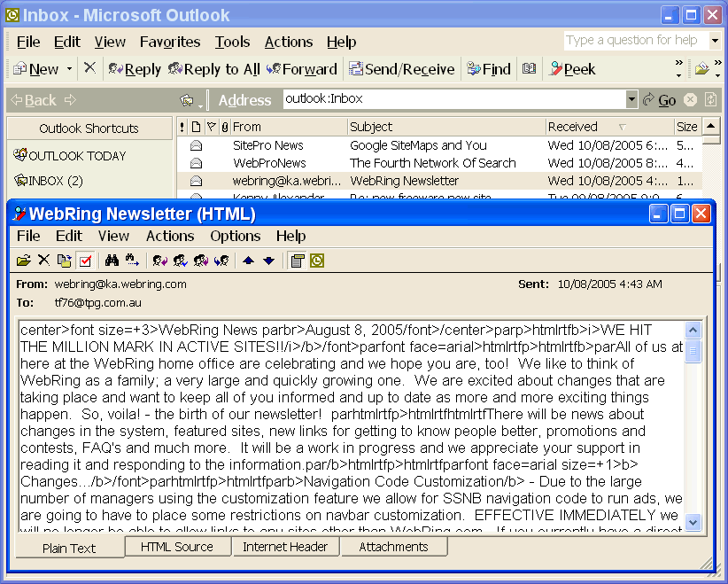Viewport: 728px width, 584px height.
Task: Sort by the Size column header
Action: [x=687, y=127]
